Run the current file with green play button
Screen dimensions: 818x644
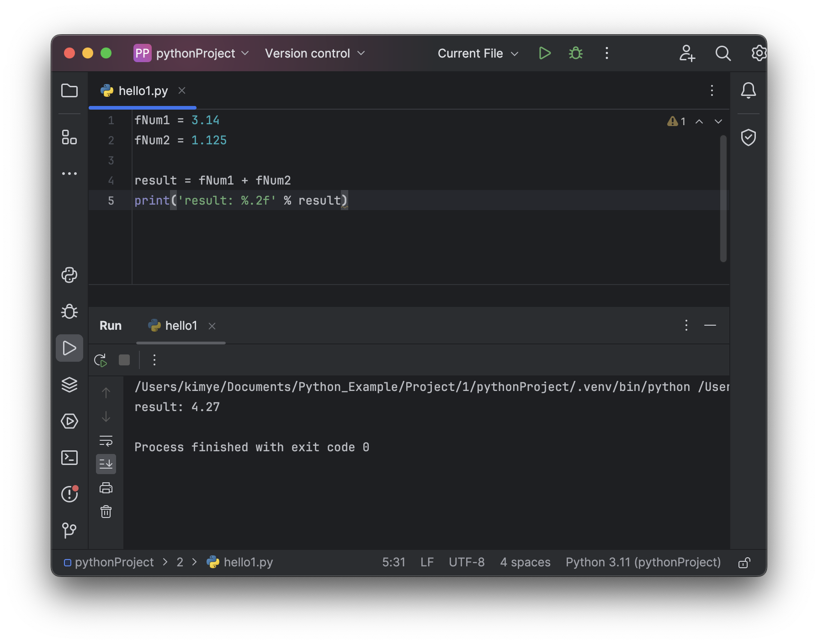[x=544, y=53]
